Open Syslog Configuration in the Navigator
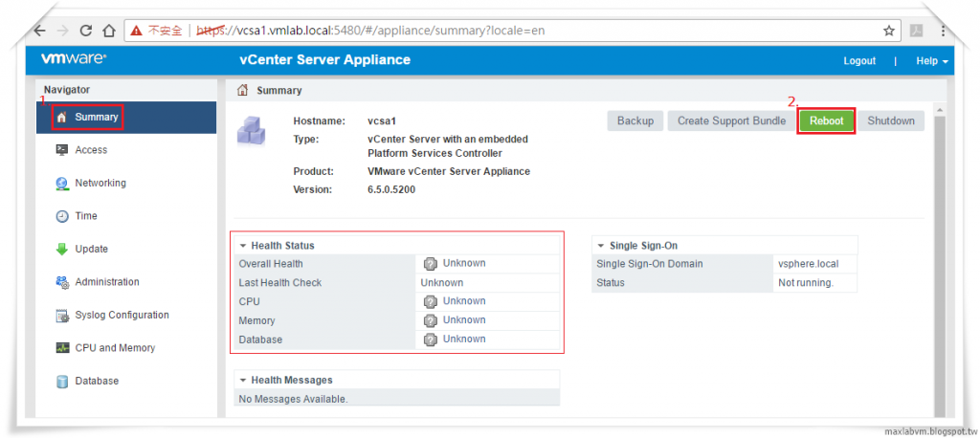The height and width of the screenshot is (438, 980). [122, 315]
